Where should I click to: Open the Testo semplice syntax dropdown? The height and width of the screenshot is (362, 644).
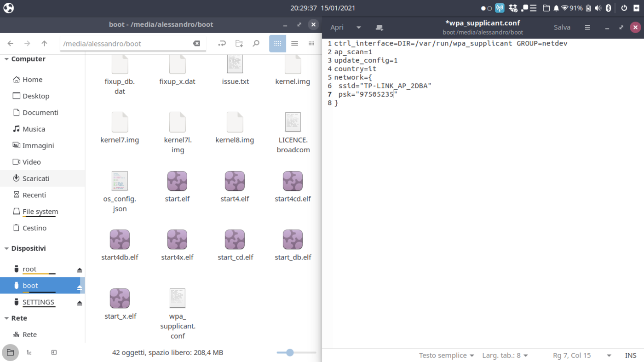click(446, 355)
